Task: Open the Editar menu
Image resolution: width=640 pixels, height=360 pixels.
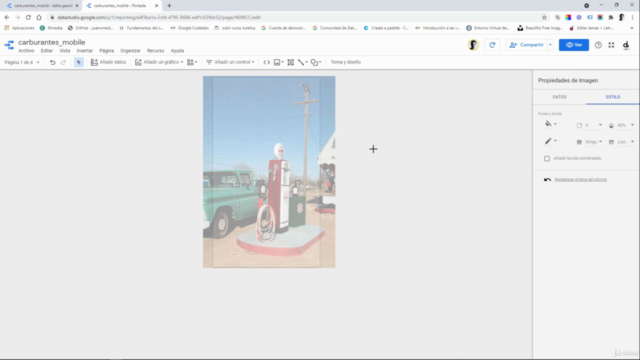Action: coord(47,51)
